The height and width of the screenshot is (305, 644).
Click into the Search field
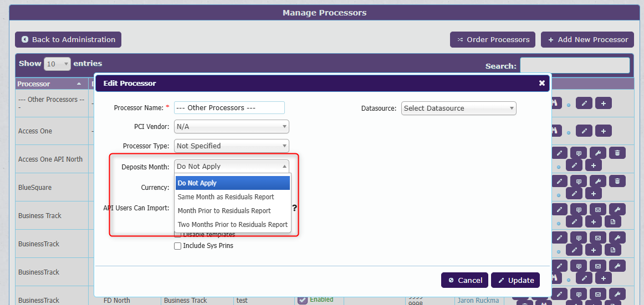pos(575,65)
